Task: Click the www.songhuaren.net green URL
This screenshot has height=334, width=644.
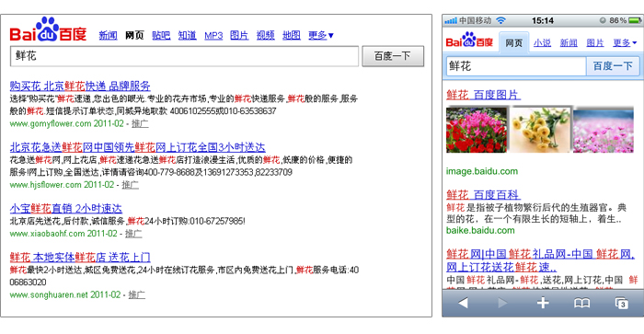Action: 49,295
